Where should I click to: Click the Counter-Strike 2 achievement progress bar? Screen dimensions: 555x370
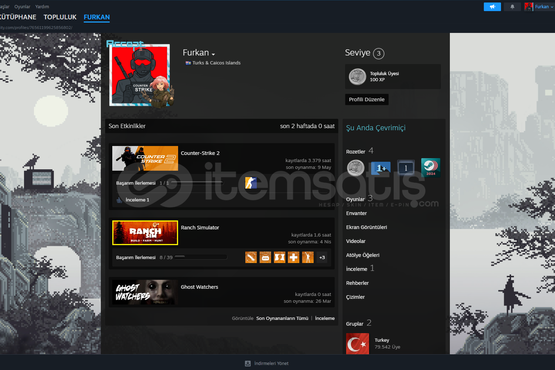196,183
